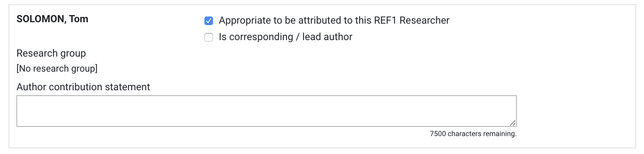Click the 7500 characters remaining counter
Viewport: 644px width, 154px height.
coord(473,134)
